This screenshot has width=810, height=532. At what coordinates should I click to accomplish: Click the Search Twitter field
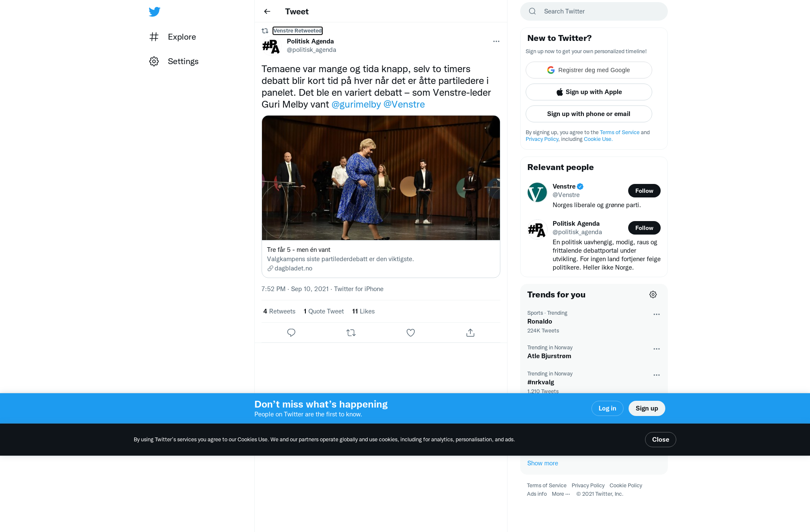pos(594,11)
